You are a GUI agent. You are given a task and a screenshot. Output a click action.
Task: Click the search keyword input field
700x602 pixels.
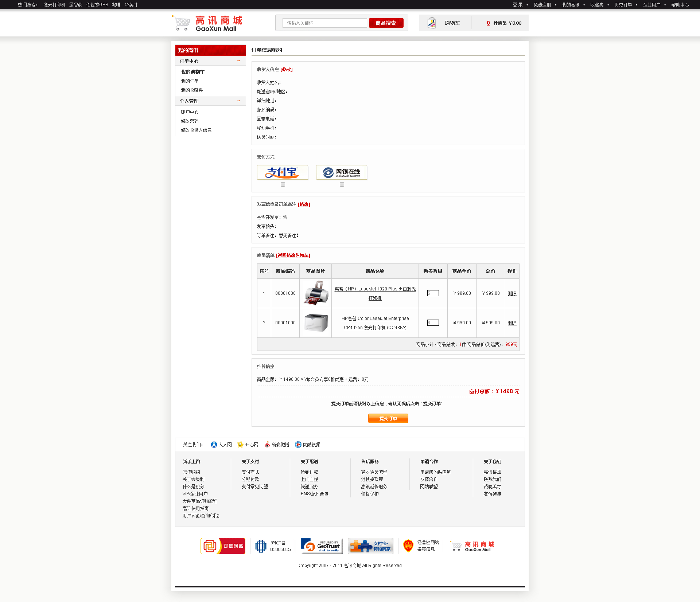tap(324, 23)
